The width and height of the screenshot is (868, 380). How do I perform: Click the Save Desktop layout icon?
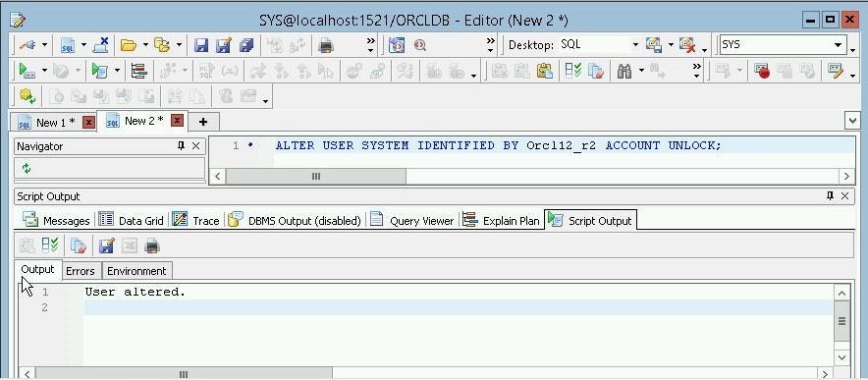[x=654, y=45]
